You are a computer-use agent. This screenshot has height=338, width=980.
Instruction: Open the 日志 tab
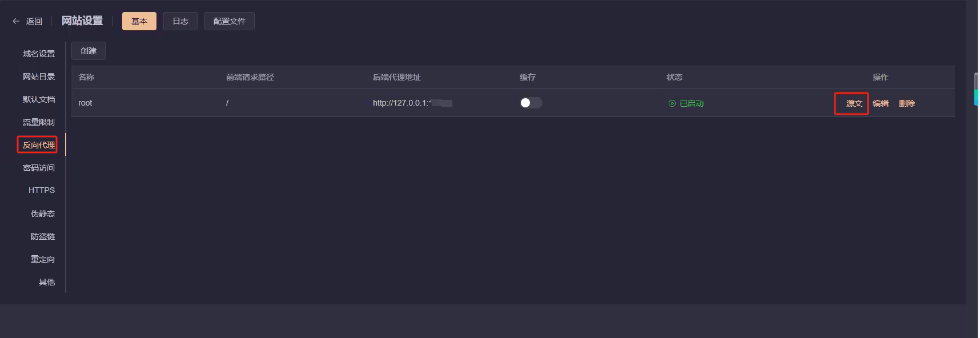click(x=180, y=21)
